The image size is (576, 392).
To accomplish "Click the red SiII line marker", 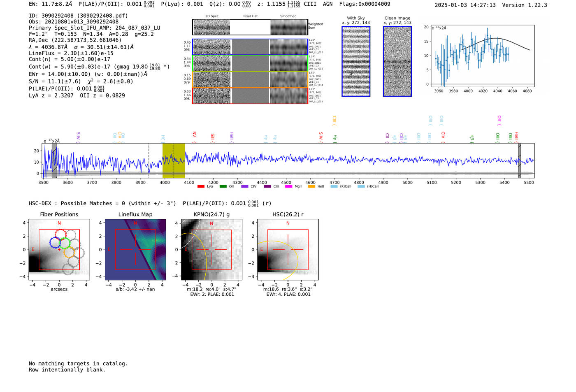I will [213, 138].
